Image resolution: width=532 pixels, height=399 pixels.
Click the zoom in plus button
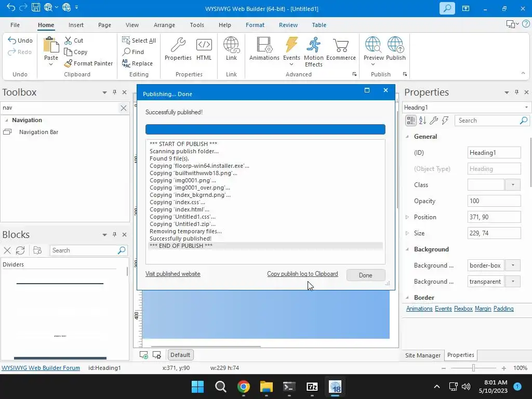pyautogui.click(x=504, y=368)
